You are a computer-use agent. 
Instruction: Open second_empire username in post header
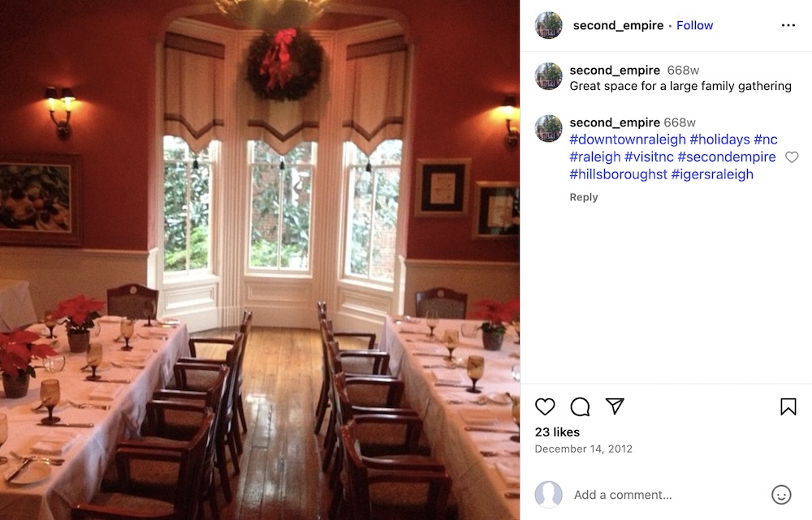(618, 25)
